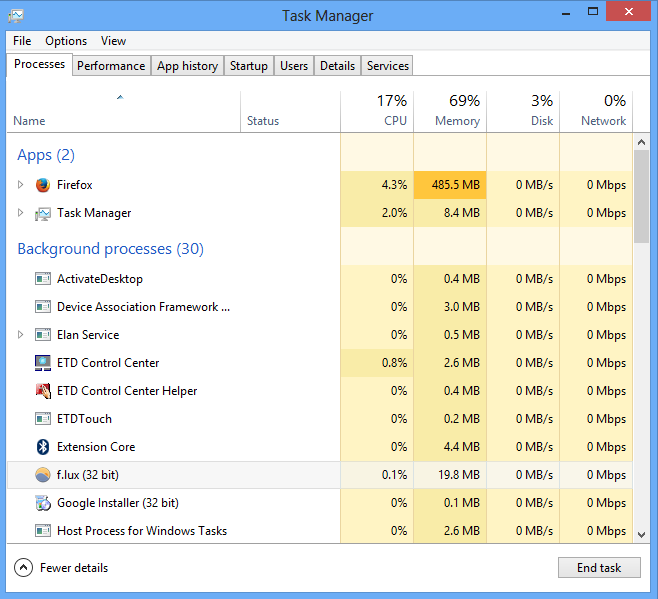Click the Firefox browser icon

tap(43, 185)
